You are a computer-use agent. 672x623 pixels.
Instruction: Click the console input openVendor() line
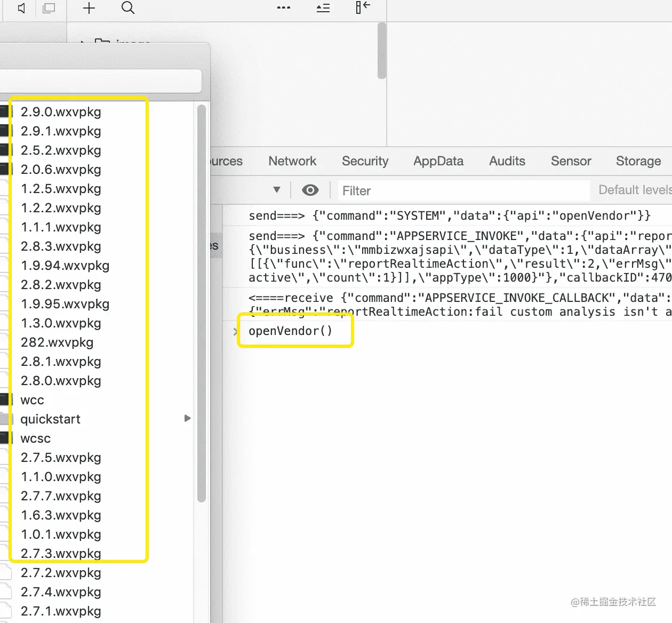pos(291,331)
